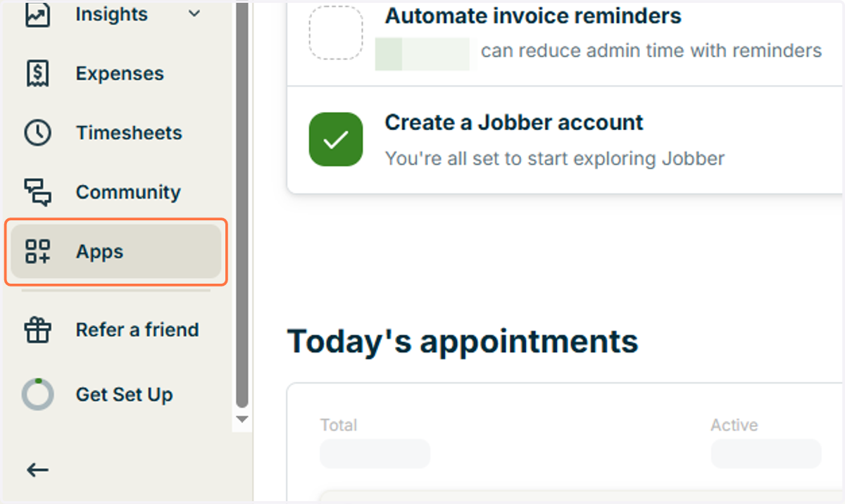The height and width of the screenshot is (504, 845).
Task: Collapse the sidebar with the left arrow
Action: coord(37,470)
